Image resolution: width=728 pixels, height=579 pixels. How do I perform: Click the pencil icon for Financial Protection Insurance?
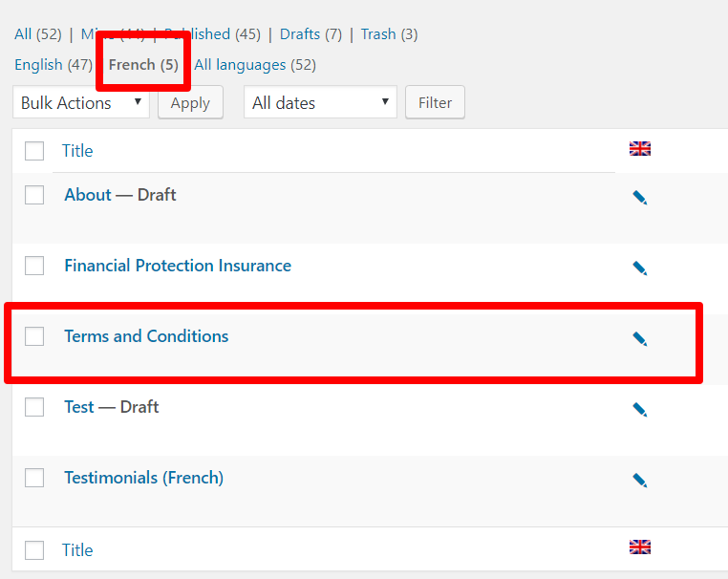click(x=640, y=268)
